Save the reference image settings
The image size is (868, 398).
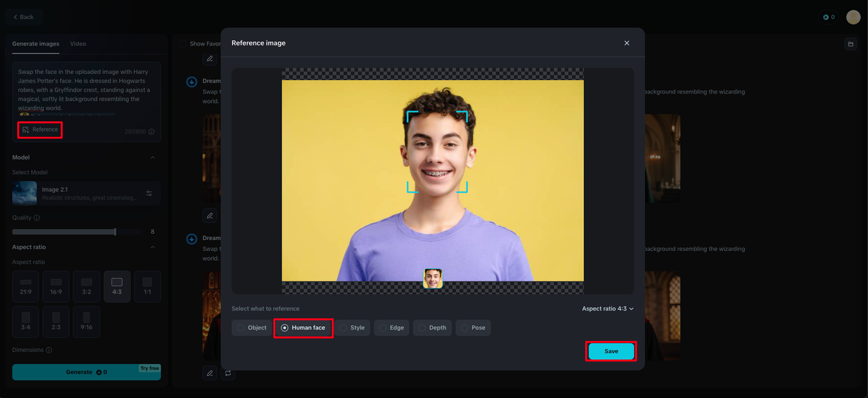pos(611,351)
